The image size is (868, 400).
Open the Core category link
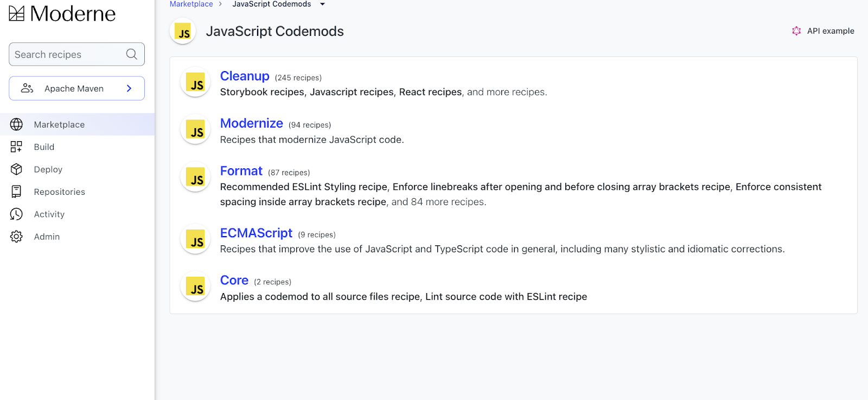pos(234,280)
